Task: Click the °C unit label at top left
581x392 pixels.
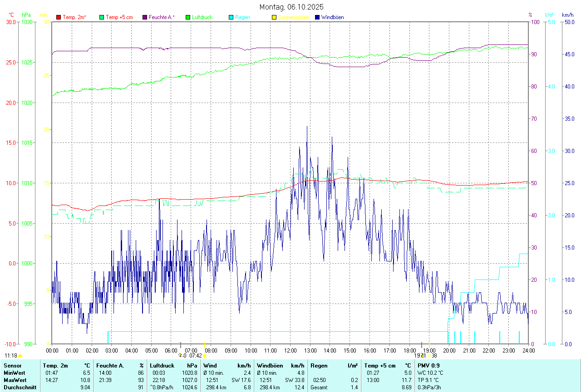Action: [11, 15]
